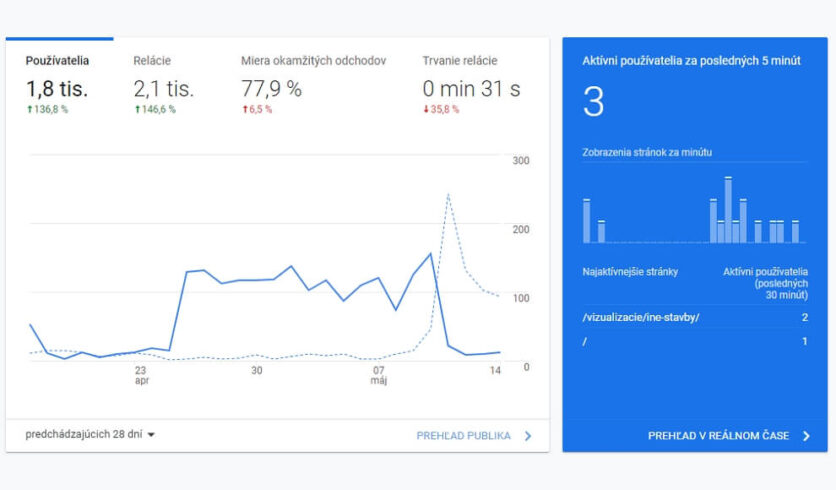The image size is (836, 490).
Task: Click the chevron beside PREHĽAD PUBLIKA
Action: (x=528, y=436)
